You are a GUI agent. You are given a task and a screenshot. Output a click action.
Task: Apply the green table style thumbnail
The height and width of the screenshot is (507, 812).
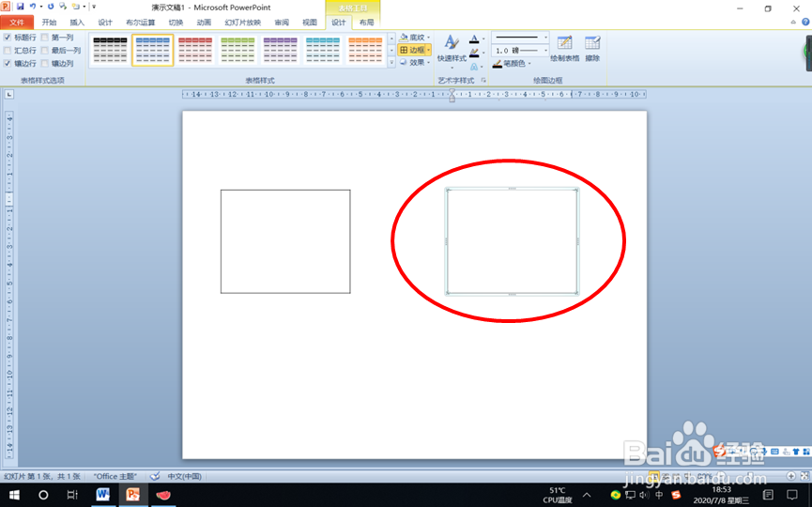pyautogui.click(x=237, y=51)
